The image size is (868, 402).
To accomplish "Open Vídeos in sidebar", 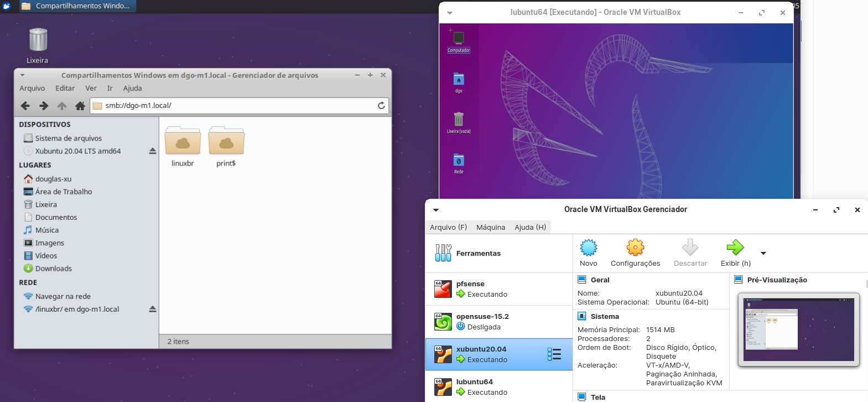I will [40, 256].
